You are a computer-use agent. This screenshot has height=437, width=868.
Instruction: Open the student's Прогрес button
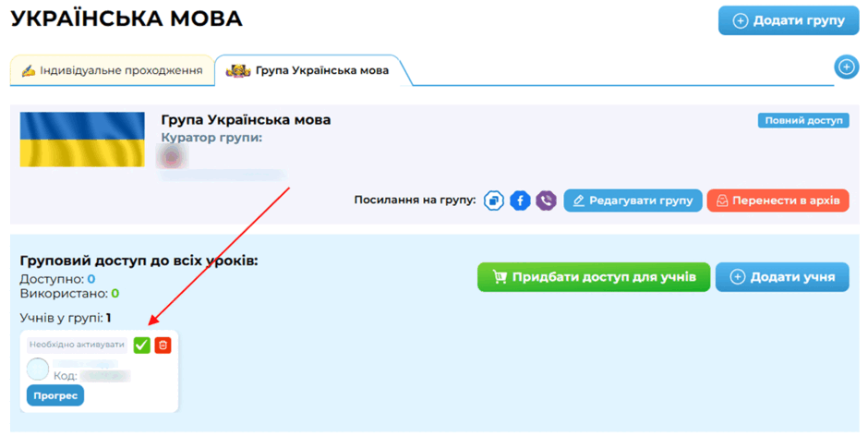[x=55, y=395]
